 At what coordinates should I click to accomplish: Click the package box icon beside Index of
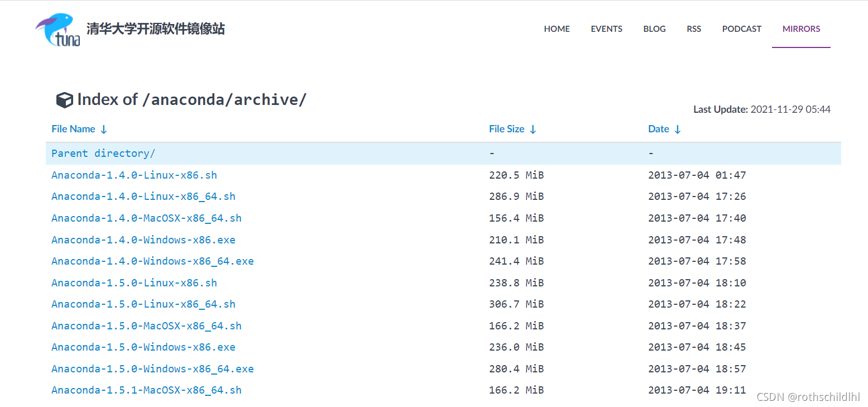(65, 100)
